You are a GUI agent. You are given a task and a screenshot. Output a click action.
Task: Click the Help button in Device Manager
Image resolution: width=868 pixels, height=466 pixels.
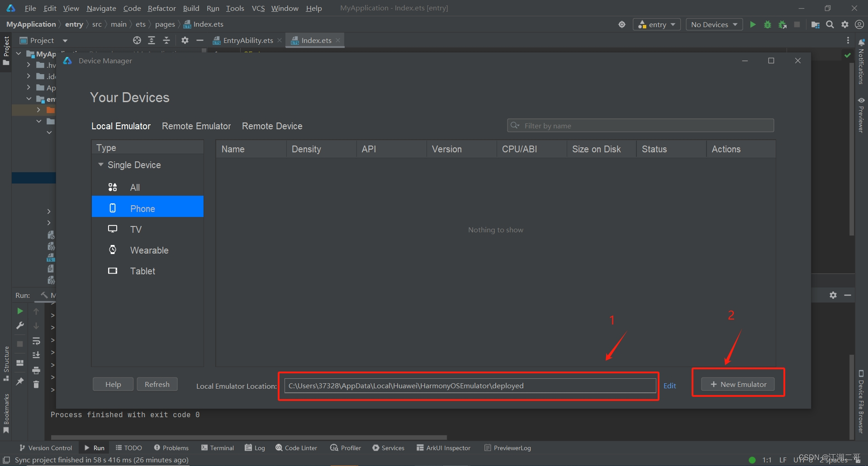point(113,384)
